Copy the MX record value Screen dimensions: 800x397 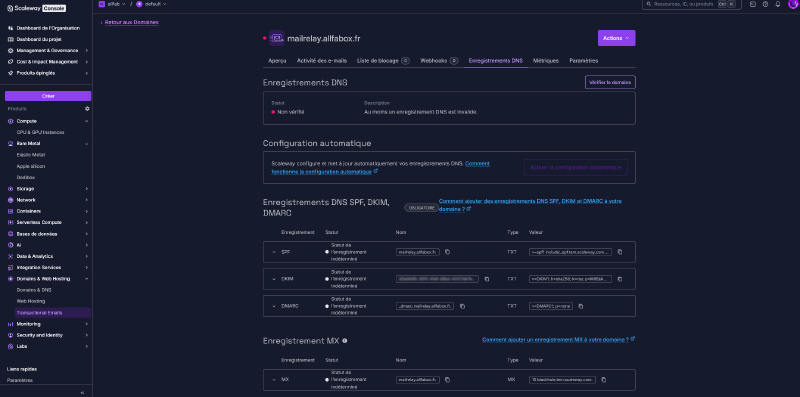pos(604,380)
